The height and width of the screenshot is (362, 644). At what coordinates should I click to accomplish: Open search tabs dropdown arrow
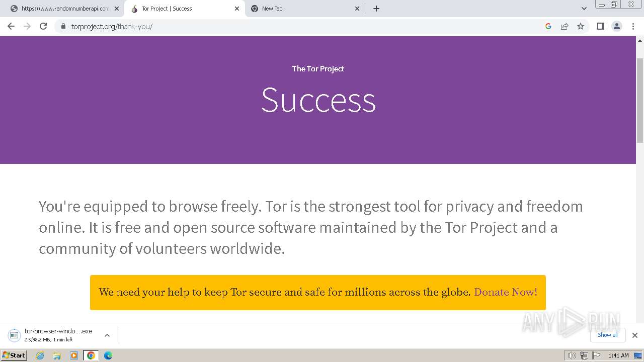coord(584,9)
